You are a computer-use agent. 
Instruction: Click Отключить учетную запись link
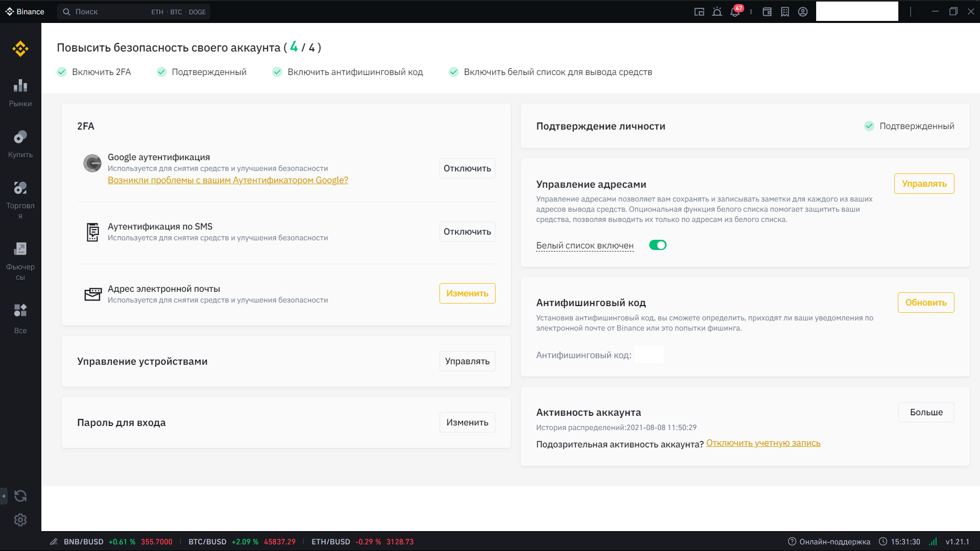pos(763,443)
